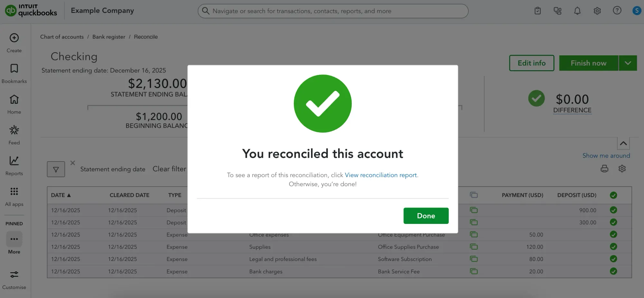Open the Feed panel from the sidebar
Viewport: 644px width, 298px height.
click(14, 130)
